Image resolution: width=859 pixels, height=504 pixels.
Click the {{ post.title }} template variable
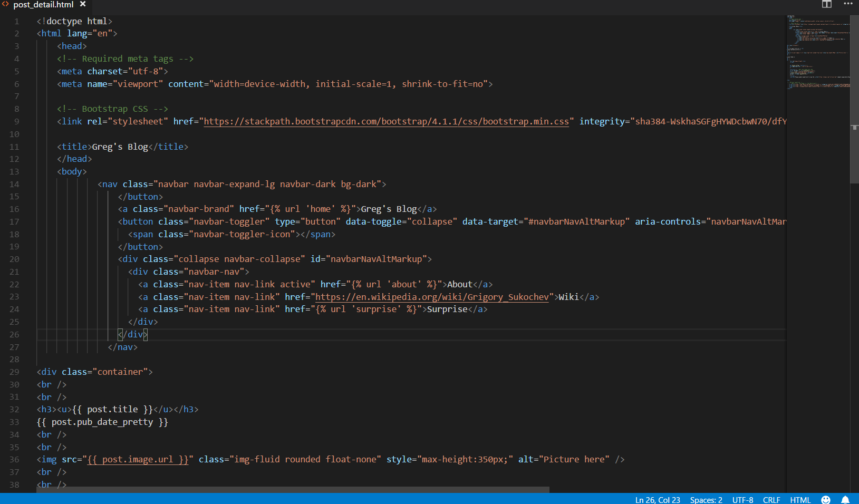point(112,410)
